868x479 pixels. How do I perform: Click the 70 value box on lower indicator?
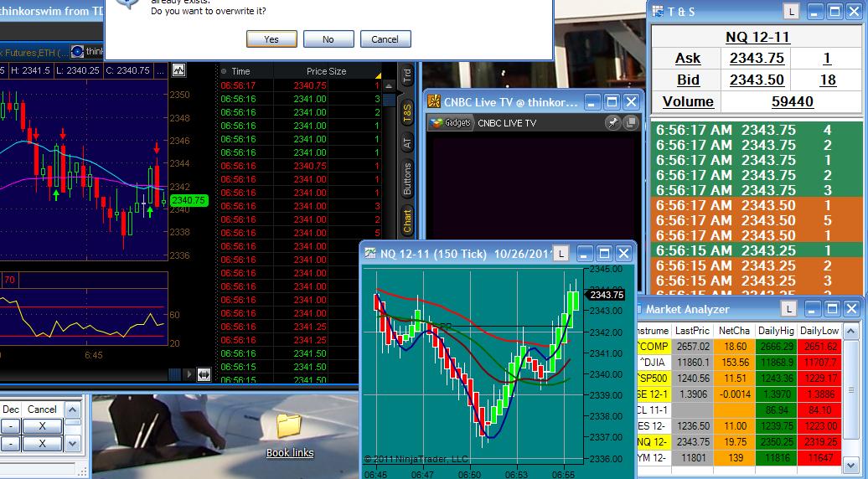(10, 280)
